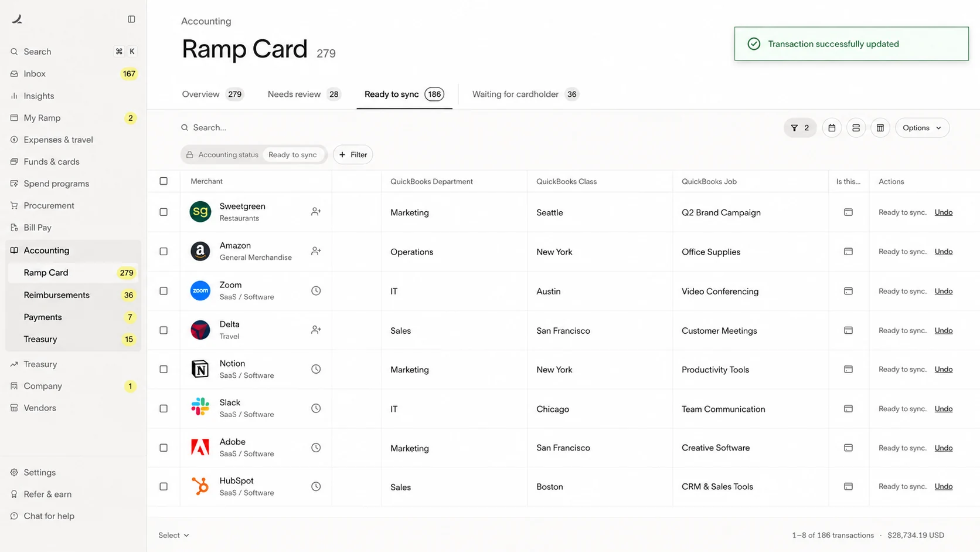The image size is (980, 552).
Task: Undo Ready to sync for HubSpot
Action: (x=943, y=486)
